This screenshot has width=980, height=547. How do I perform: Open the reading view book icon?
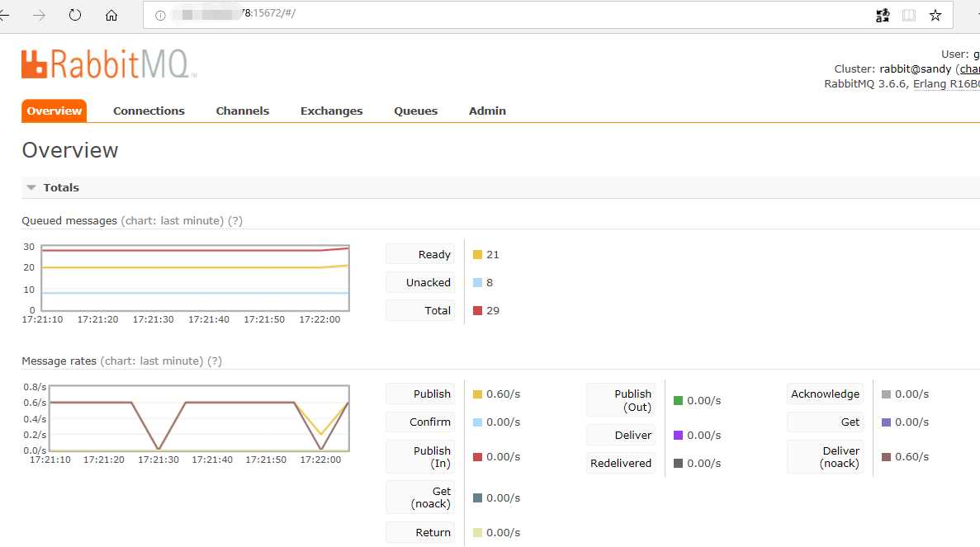[x=909, y=16]
